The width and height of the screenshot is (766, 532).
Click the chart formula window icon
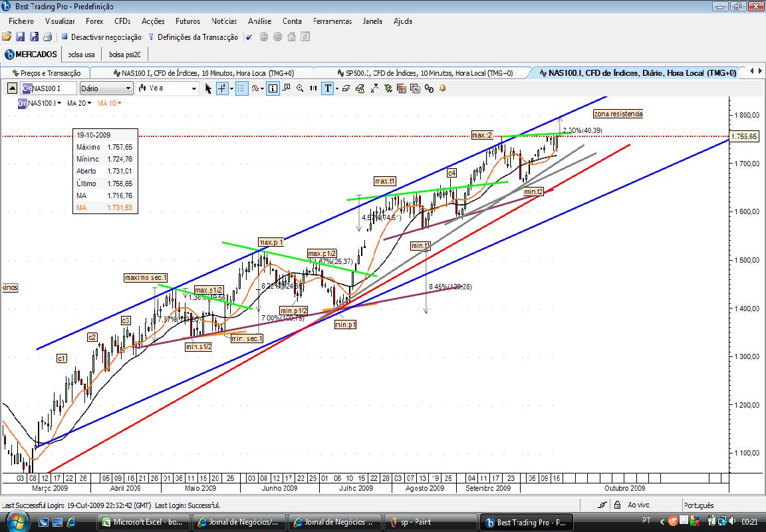click(415, 88)
